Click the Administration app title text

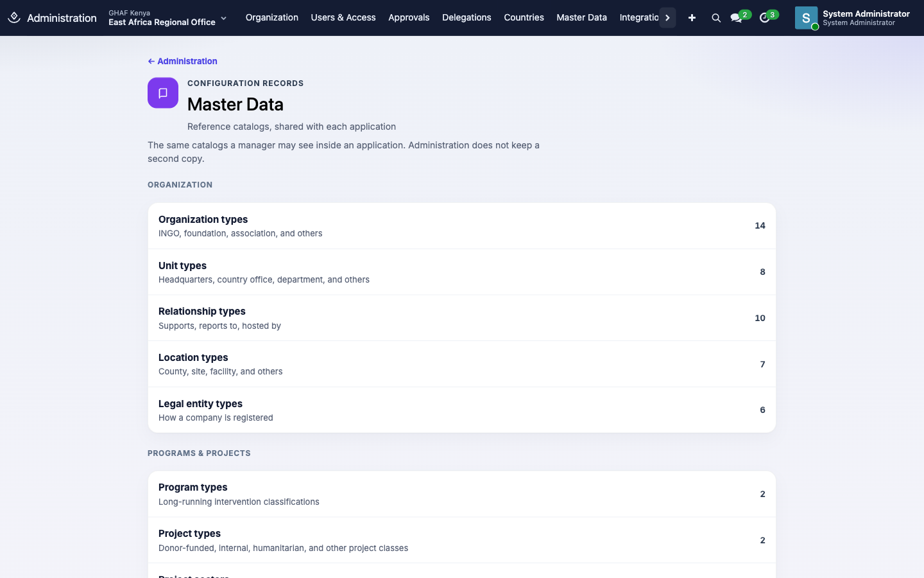click(x=62, y=18)
